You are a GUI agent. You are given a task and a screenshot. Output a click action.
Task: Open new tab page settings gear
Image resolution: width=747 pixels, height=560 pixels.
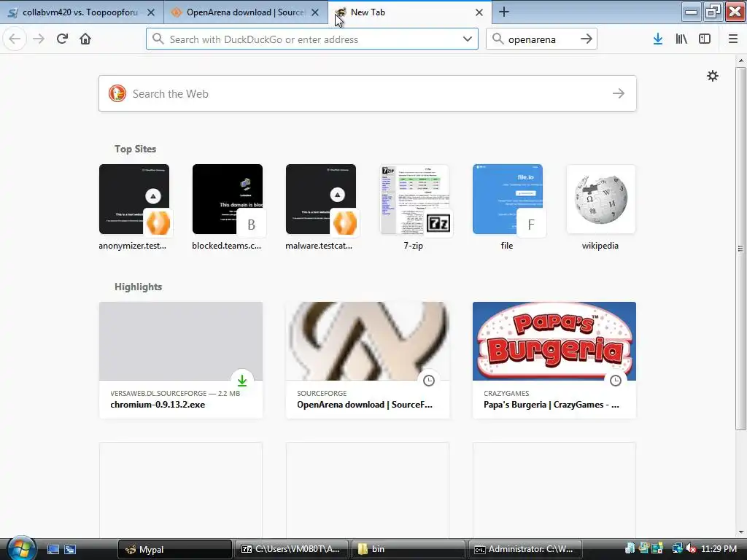coord(712,76)
